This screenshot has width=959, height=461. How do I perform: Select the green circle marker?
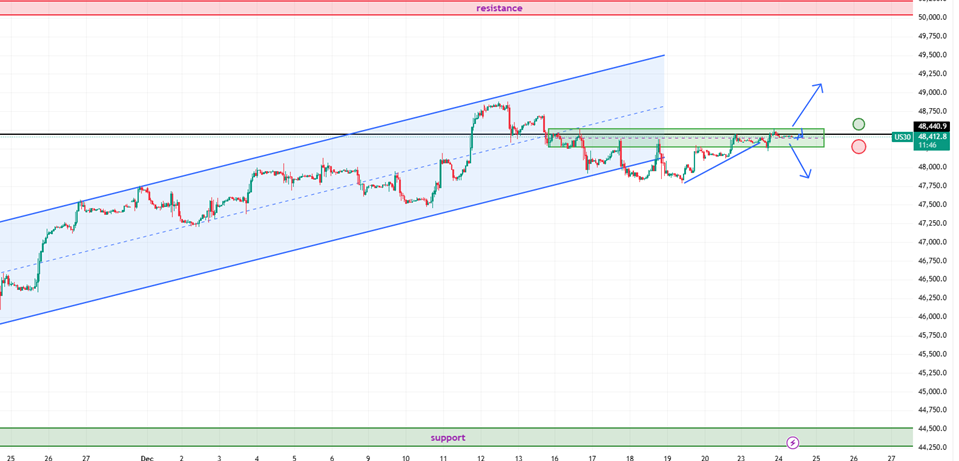coord(859,124)
